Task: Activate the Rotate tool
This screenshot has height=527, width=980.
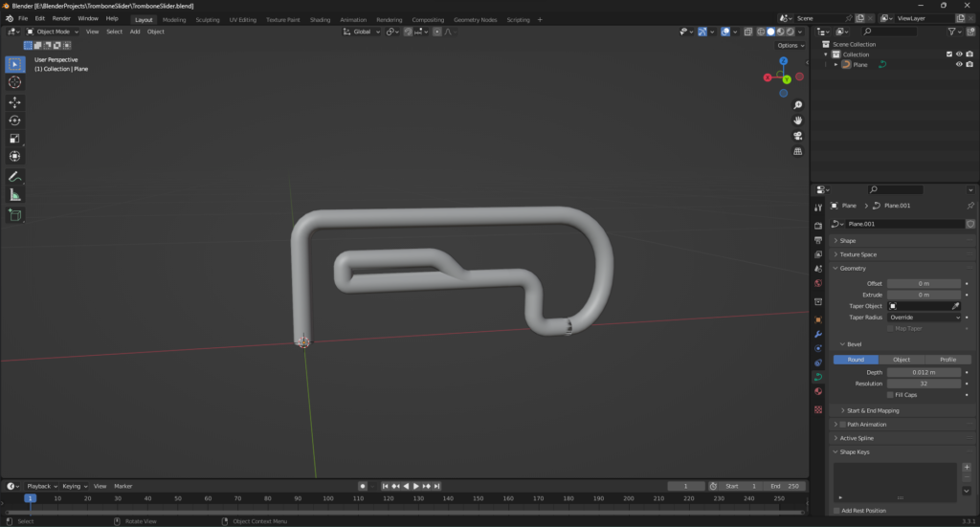Action: pos(15,121)
